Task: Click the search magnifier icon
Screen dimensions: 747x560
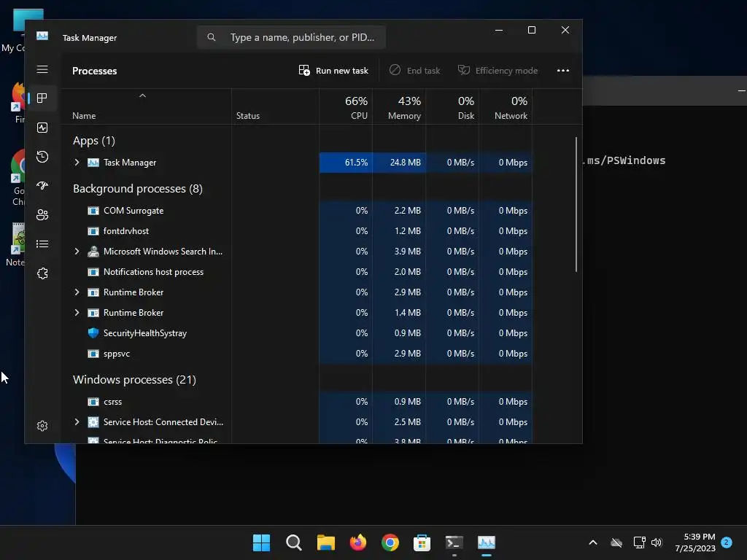Action: pos(212,37)
